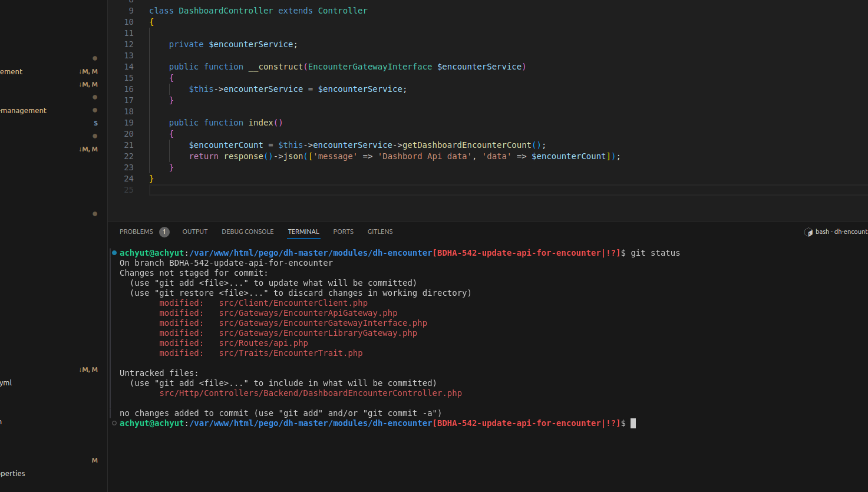Click the modified dot beside the management item

95,110
